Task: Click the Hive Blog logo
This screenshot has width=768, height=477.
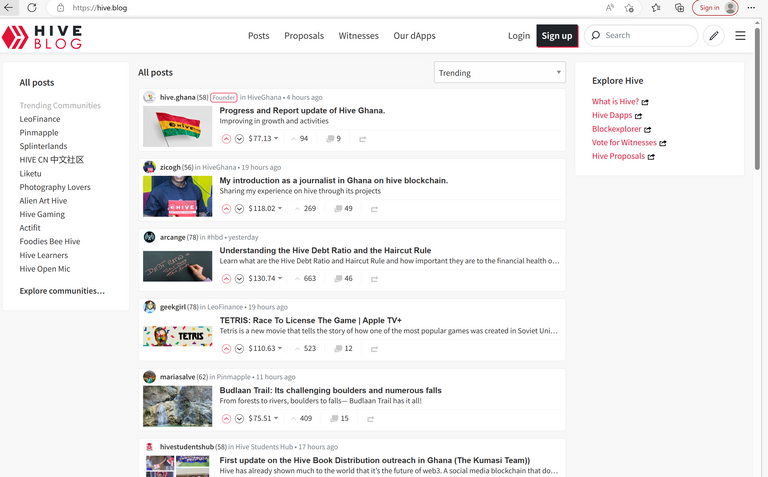Action: click(42, 37)
